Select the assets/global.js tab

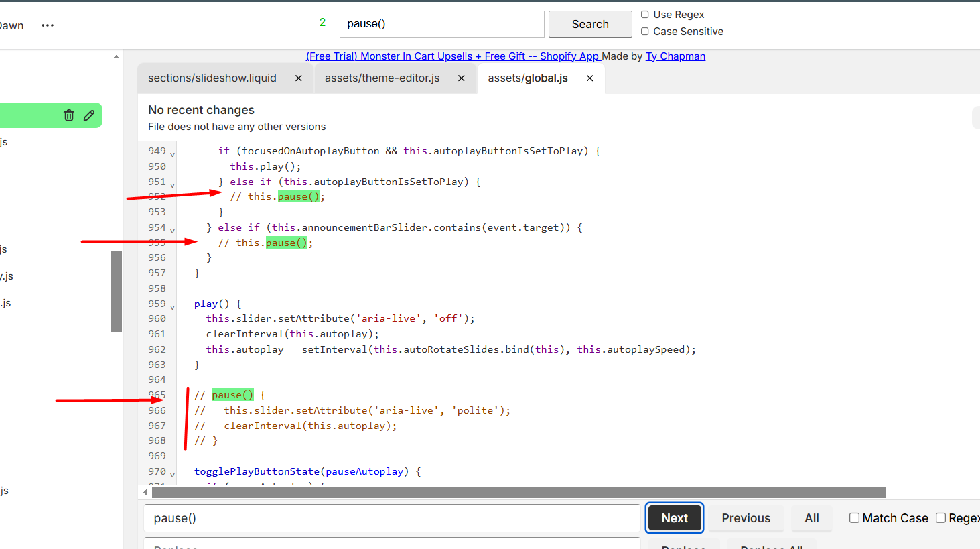pyautogui.click(x=528, y=78)
